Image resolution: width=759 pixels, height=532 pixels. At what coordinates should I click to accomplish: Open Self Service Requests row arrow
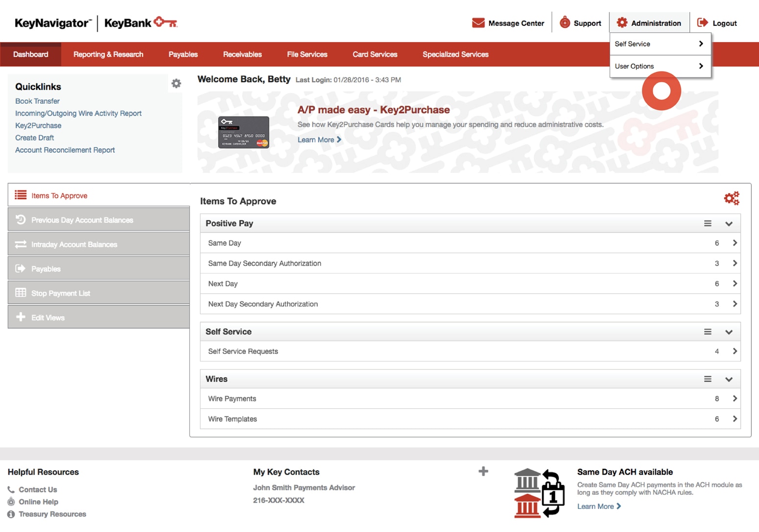pos(735,351)
